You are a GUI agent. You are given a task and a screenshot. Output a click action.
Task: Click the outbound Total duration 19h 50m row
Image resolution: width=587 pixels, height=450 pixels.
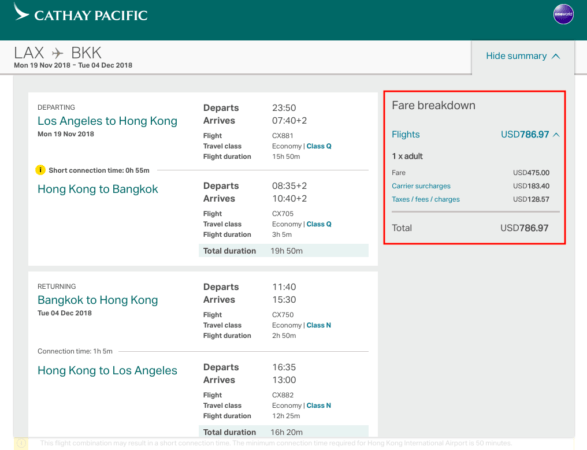click(283, 251)
